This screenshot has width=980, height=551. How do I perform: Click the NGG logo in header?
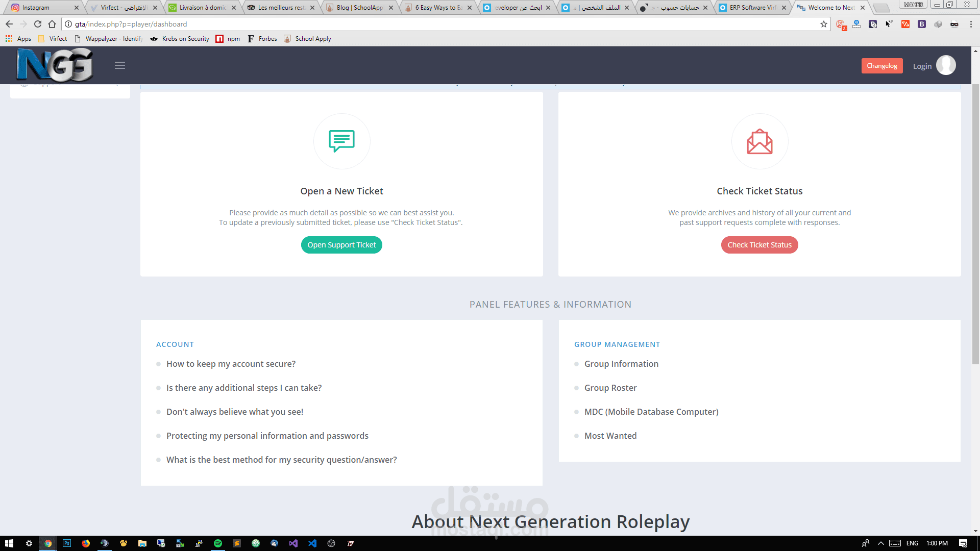(55, 65)
